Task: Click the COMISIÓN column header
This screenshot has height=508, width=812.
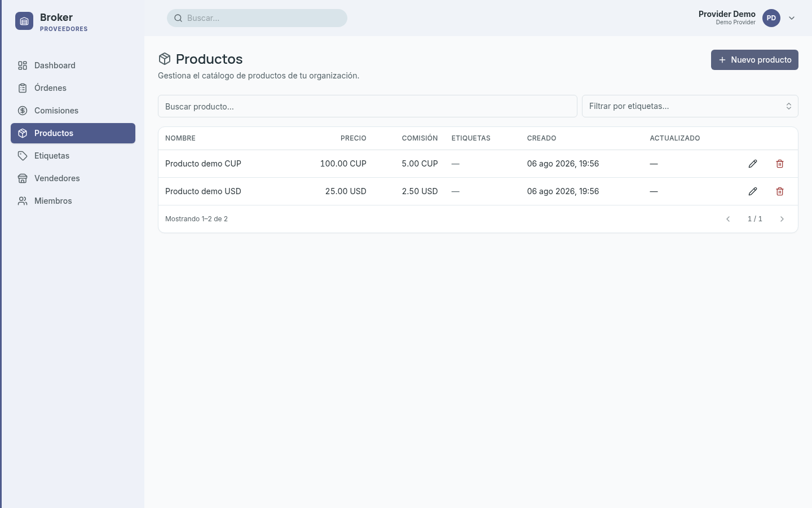Action: 420,138
